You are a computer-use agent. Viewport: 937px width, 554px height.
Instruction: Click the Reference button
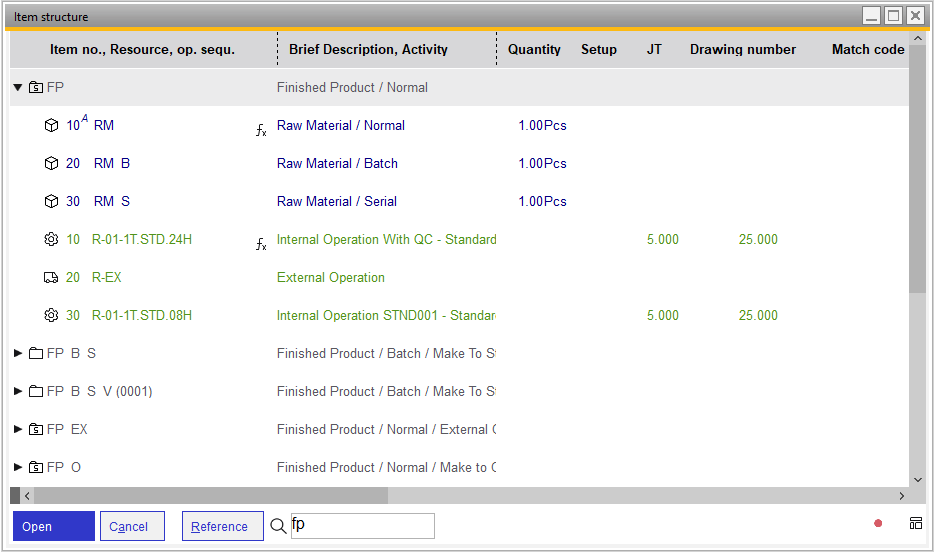[x=222, y=527]
